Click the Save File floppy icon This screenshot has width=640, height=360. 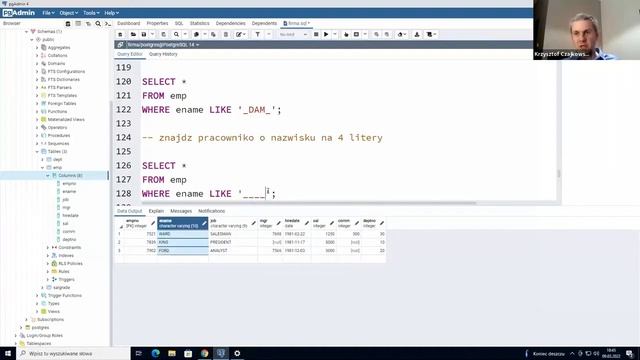point(144,35)
